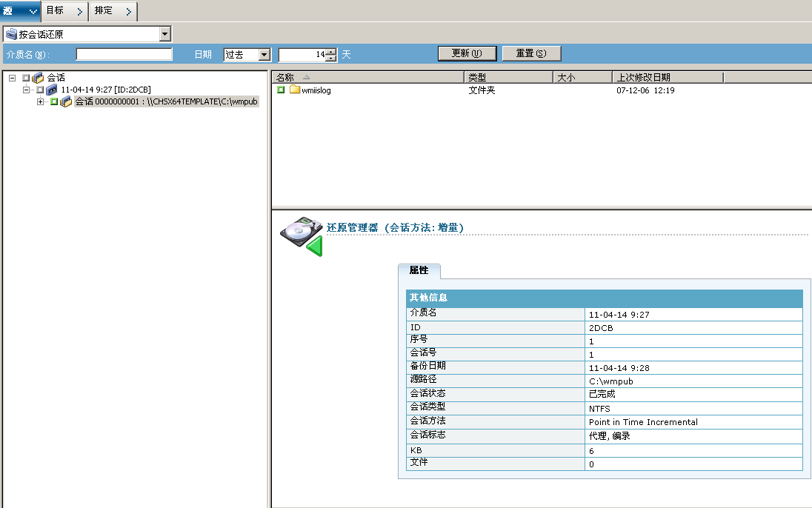Click the media icon next to the 会话 root node
The image size is (812, 508).
click(x=36, y=77)
